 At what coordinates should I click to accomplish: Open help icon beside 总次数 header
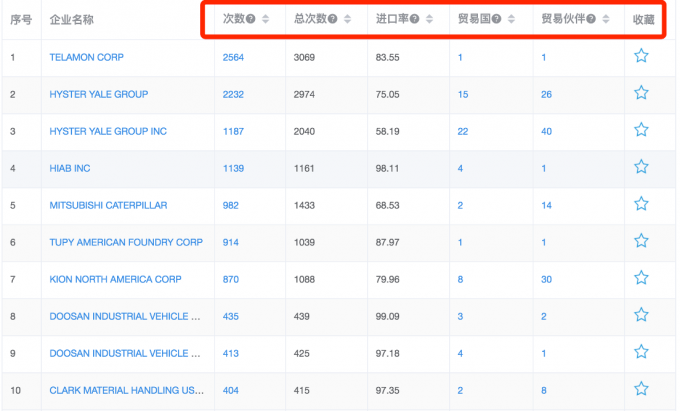tap(332, 19)
